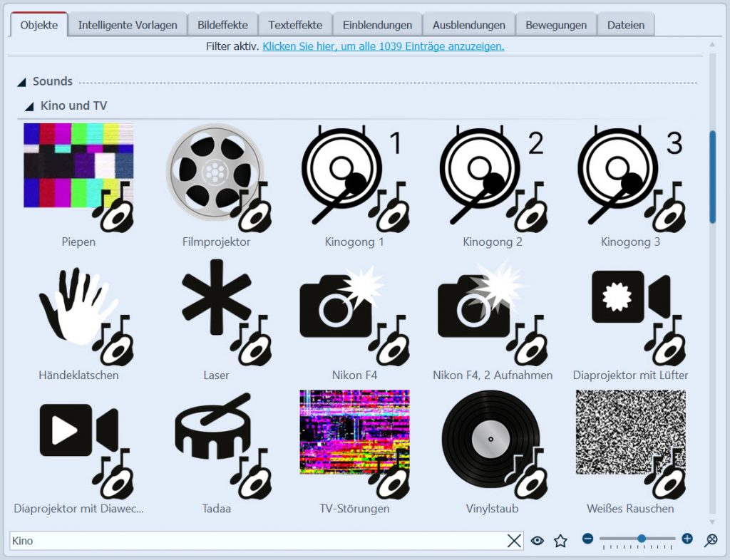Select the Händeklatschen sound icon

pos(78,310)
